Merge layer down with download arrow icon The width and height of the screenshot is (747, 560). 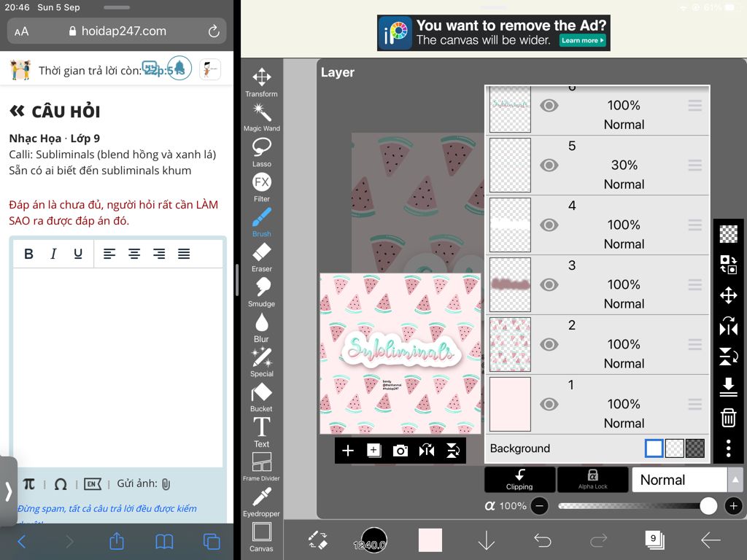(729, 386)
